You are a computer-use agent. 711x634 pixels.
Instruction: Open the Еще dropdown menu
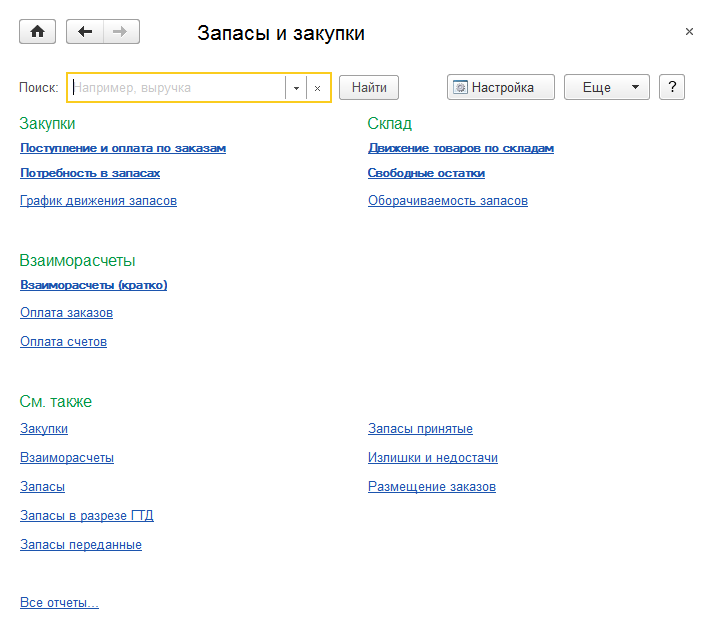607,87
